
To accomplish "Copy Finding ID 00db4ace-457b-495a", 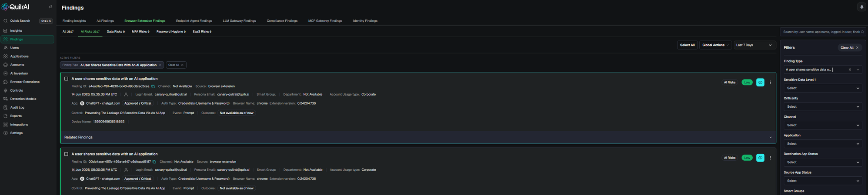I will point(154,162).
